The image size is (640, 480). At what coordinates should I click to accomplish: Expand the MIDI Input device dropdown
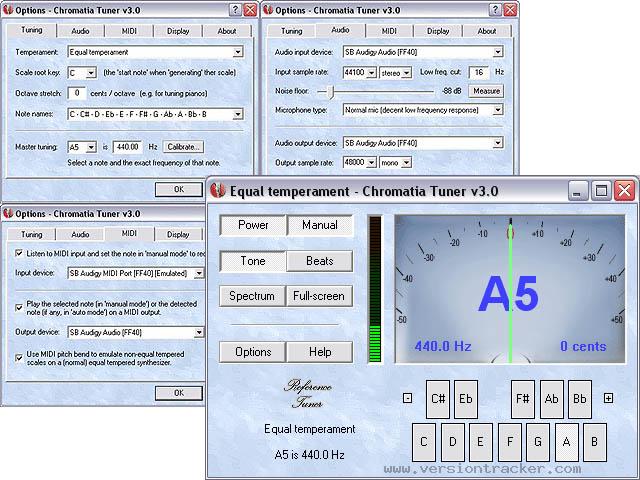coord(198,273)
